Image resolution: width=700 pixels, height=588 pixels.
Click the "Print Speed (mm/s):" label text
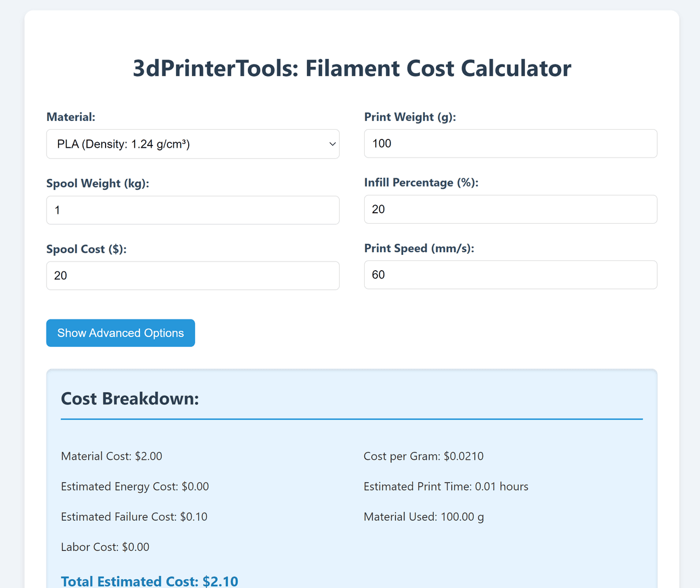(419, 248)
